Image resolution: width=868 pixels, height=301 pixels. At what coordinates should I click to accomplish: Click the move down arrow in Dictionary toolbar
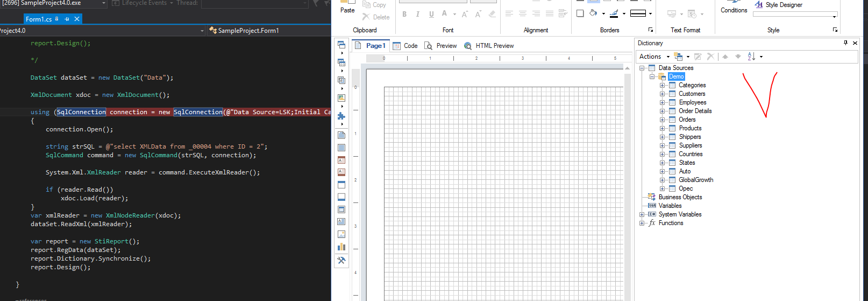click(x=738, y=57)
